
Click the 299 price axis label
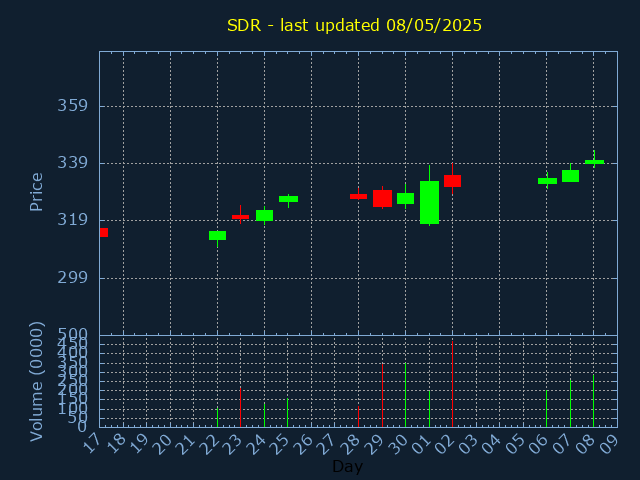pyautogui.click(x=72, y=278)
